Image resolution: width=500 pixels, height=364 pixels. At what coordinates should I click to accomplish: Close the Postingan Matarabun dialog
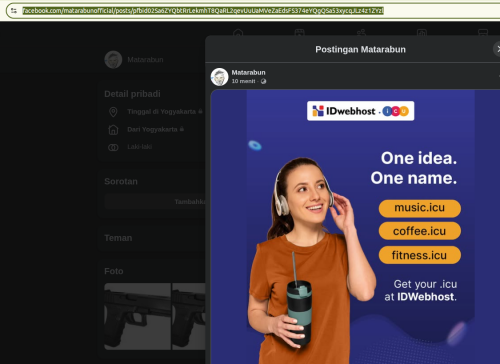pyautogui.click(x=497, y=49)
